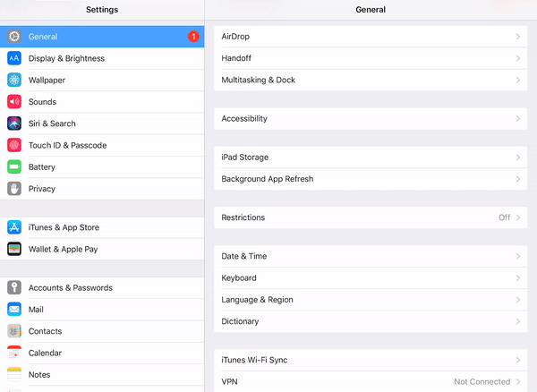This screenshot has height=392, width=537.
Task: Click the Multitasking & Dock label
Action: [259, 81]
